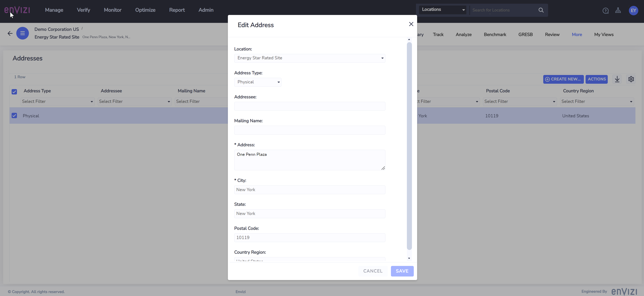Screen dimensions: 644x296
Task: Open the Monitor menu
Action: 113,10
